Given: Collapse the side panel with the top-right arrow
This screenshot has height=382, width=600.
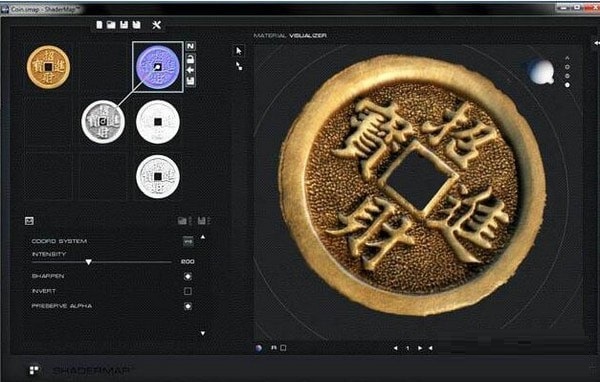Looking at the screenshot, I should click(596, 43).
